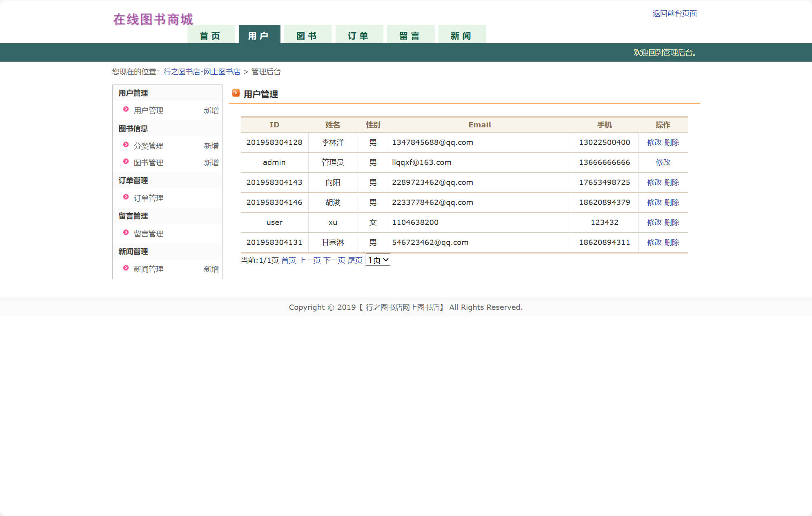Click the arrow icon beside 留言管理
The height and width of the screenshot is (516, 812).
coord(125,233)
